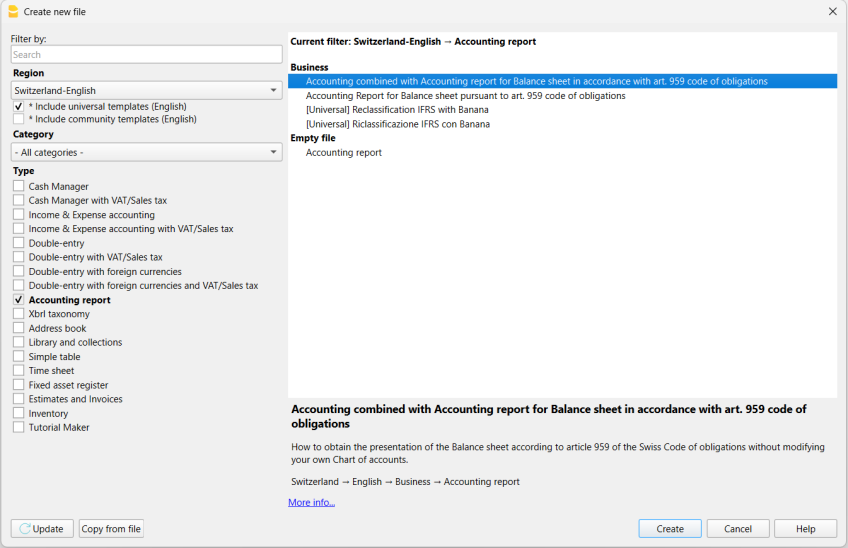
Task: Click the Copy from file button
Action: 111,529
